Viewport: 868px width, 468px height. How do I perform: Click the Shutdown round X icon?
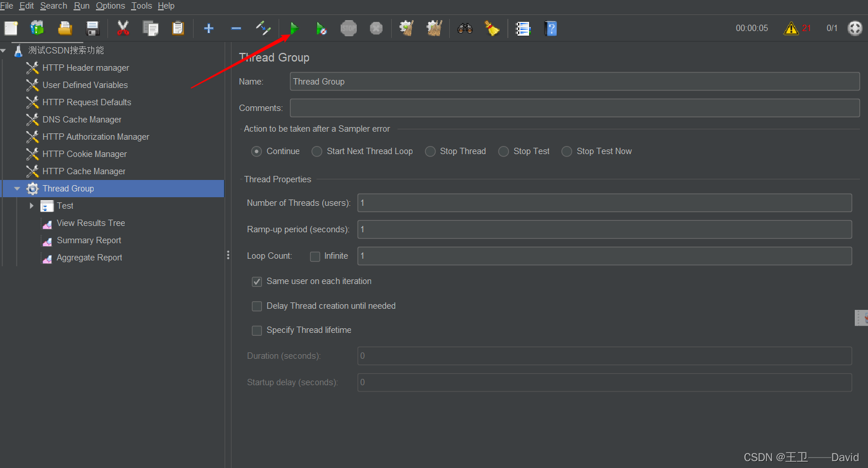tap(376, 28)
